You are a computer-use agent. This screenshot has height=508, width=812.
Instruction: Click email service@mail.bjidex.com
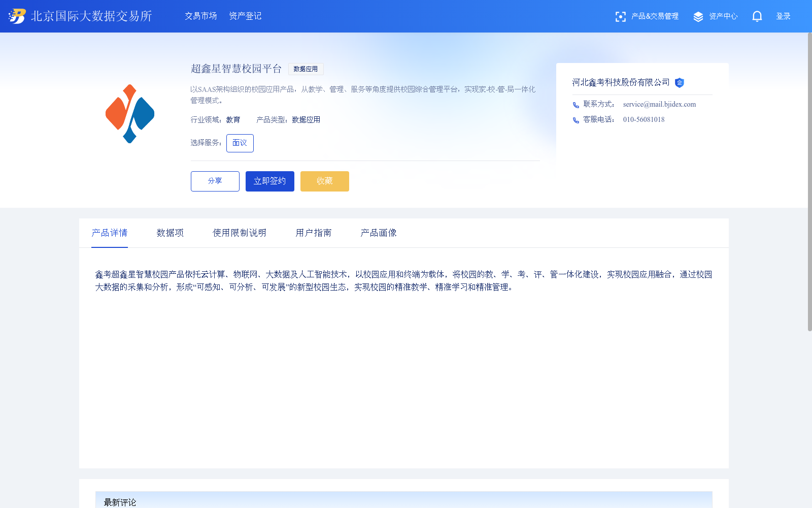click(659, 105)
